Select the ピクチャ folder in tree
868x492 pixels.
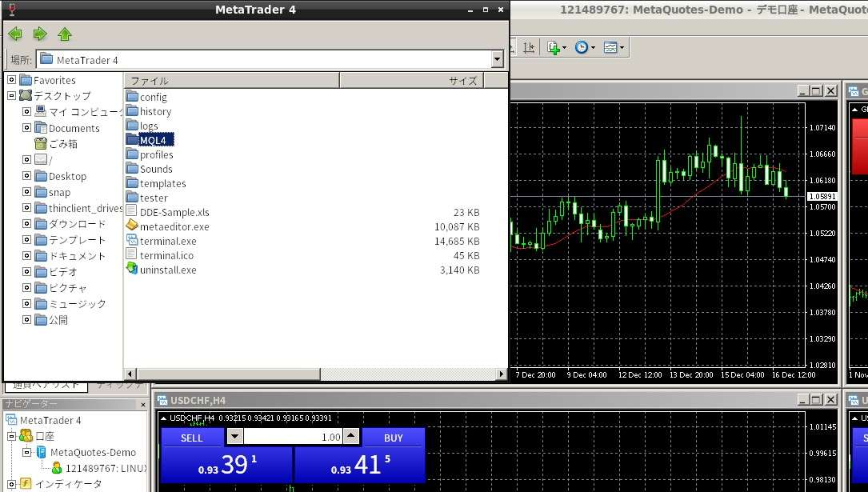67,288
